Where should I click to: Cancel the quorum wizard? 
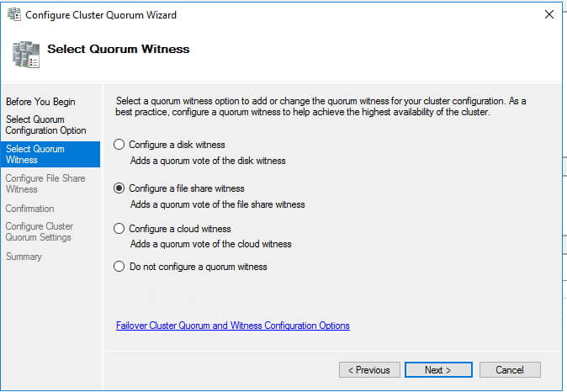click(510, 370)
